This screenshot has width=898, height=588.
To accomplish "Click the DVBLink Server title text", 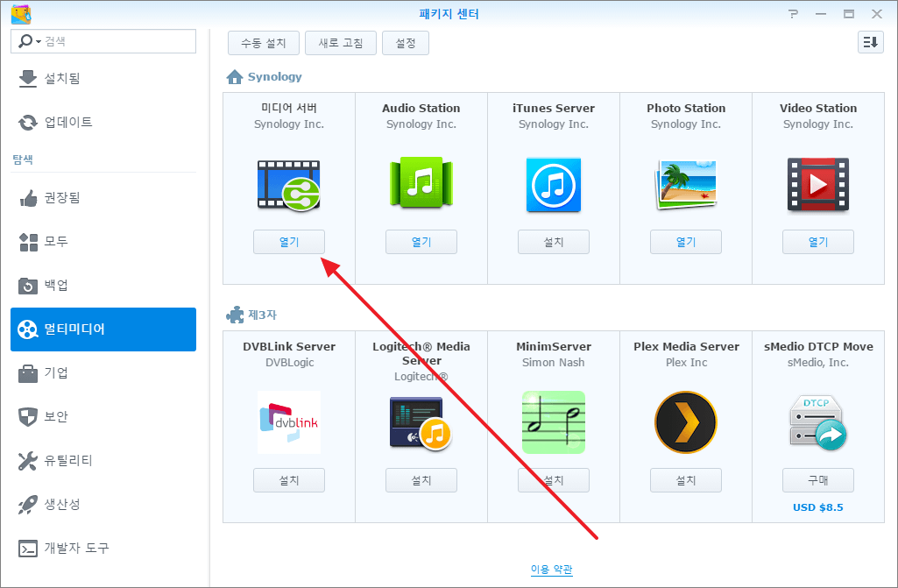I will [x=288, y=346].
